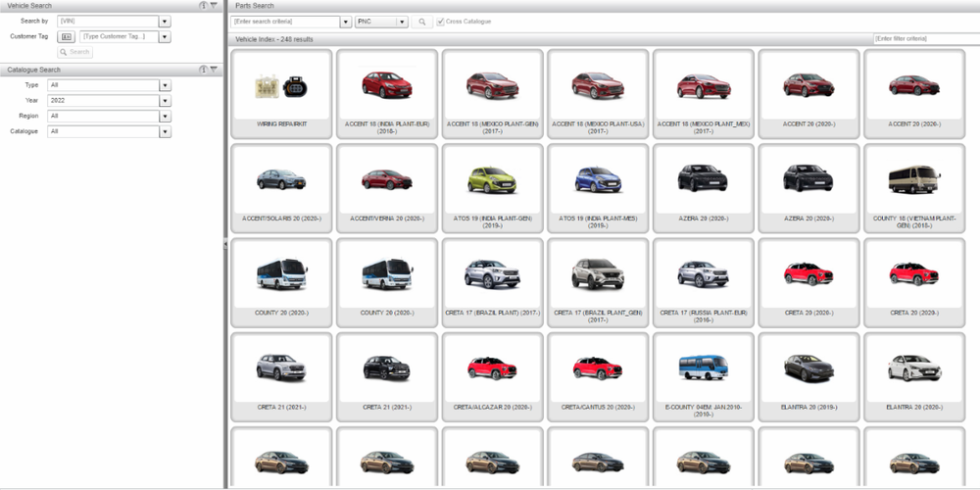The width and height of the screenshot is (980, 490).
Task: Open the parts search criteria dropdown arrow
Action: pyautogui.click(x=346, y=22)
